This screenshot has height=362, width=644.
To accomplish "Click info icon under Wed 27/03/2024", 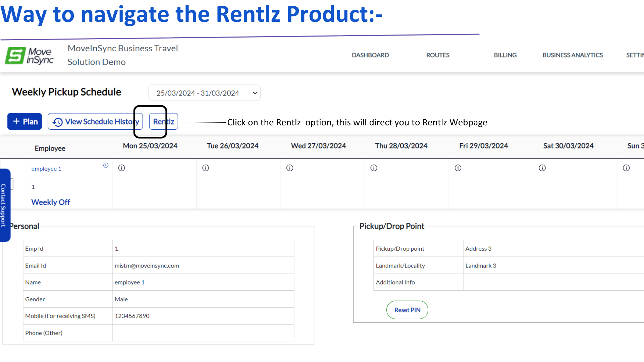I will (x=290, y=168).
